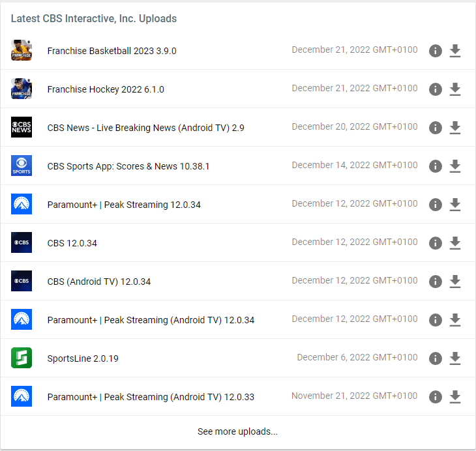476x451 pixels.
Task: Download CBS Sports App 10.38.1
Action: pos(455,166)
